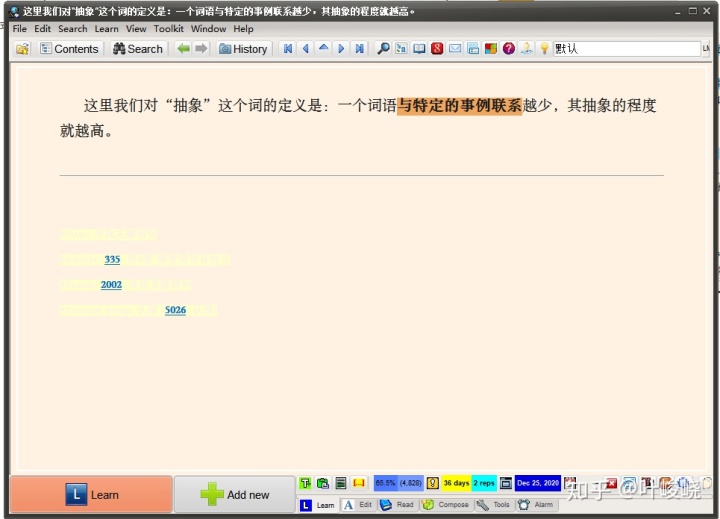Click the large orange Learn button

point(91,494)
